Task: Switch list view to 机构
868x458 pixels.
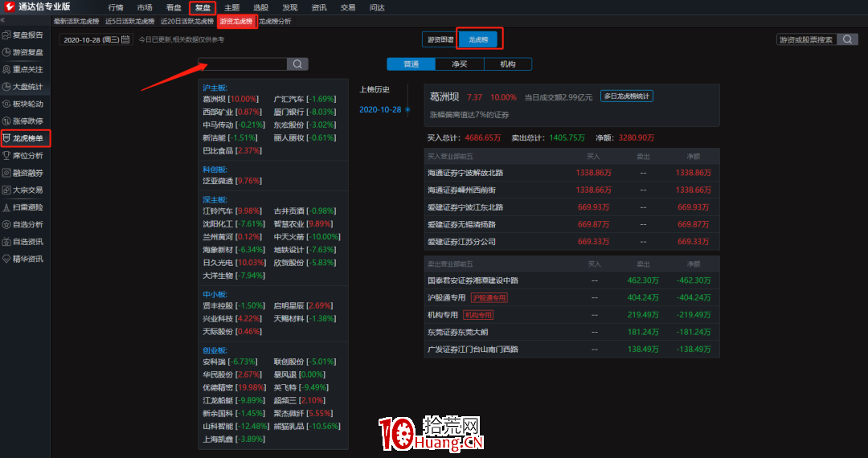Action: 508,64
